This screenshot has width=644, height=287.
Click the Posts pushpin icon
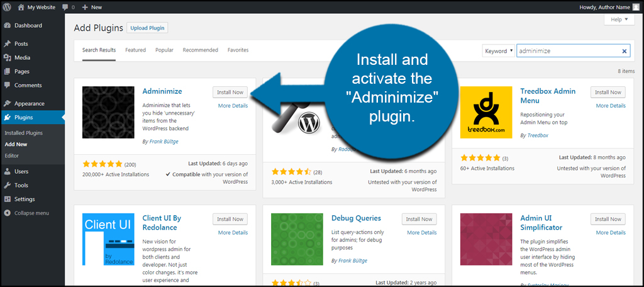[8, 43]
